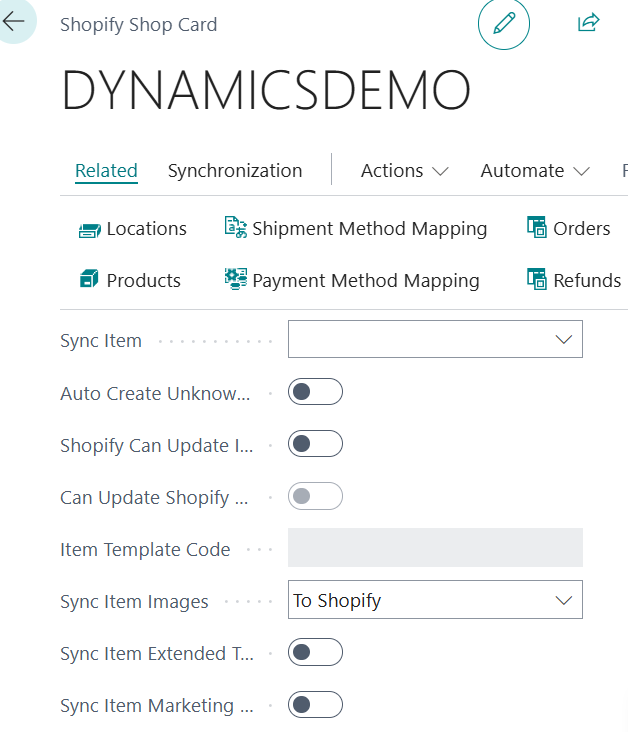Click the Item Template Code label

point(145,549)
